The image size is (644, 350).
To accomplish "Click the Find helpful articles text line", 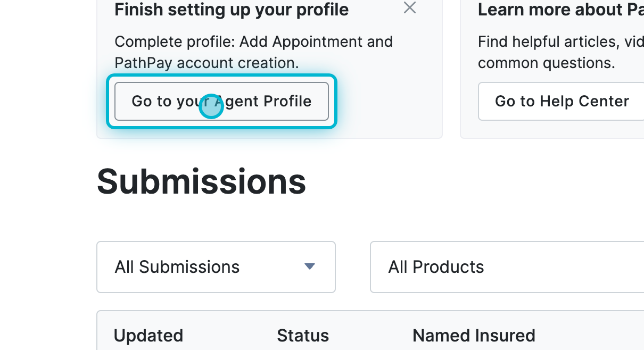I will click(560, 41).
